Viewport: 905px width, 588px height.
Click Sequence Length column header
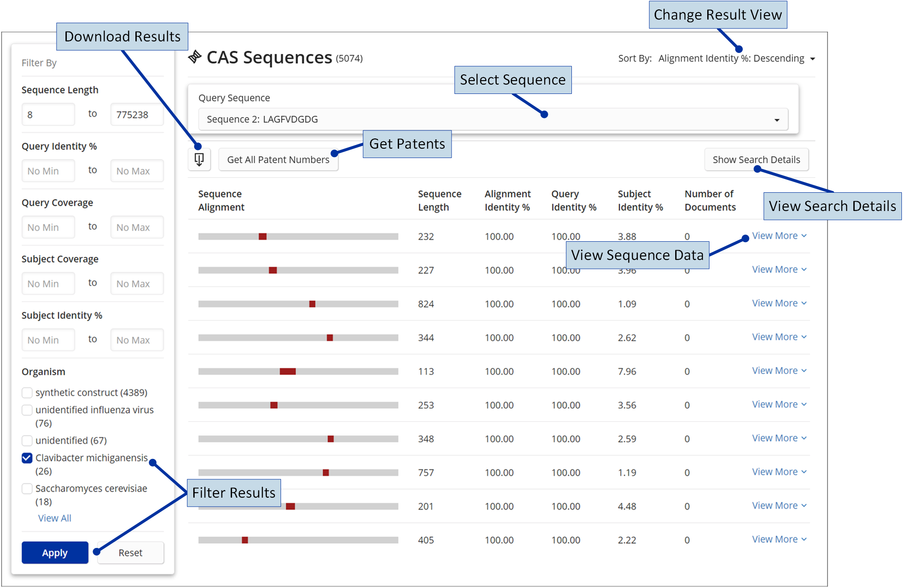coord(440,201)
